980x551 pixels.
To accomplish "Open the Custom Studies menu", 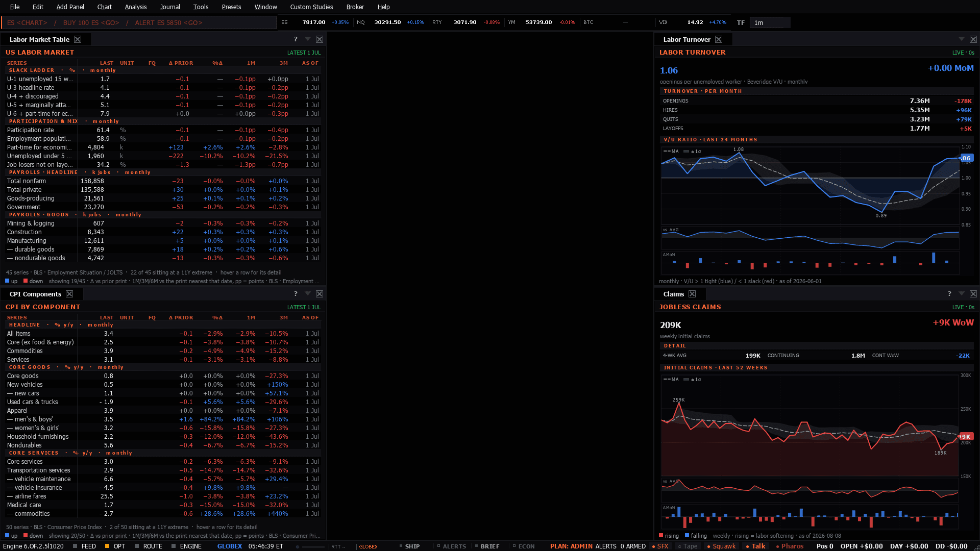I will click(x=311, y=7).
